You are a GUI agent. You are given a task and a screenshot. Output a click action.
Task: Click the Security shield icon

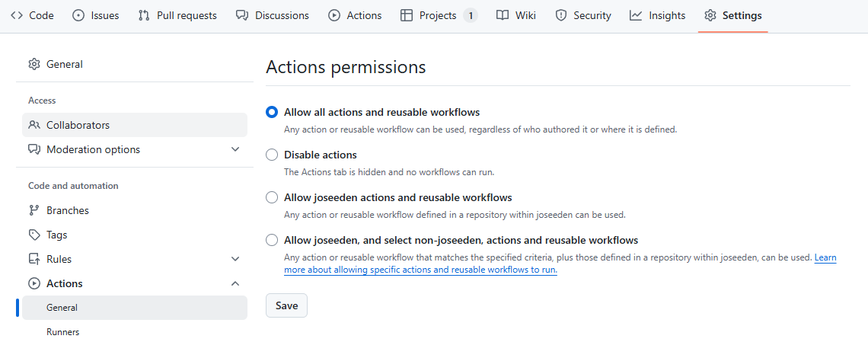tap(561, 15)
